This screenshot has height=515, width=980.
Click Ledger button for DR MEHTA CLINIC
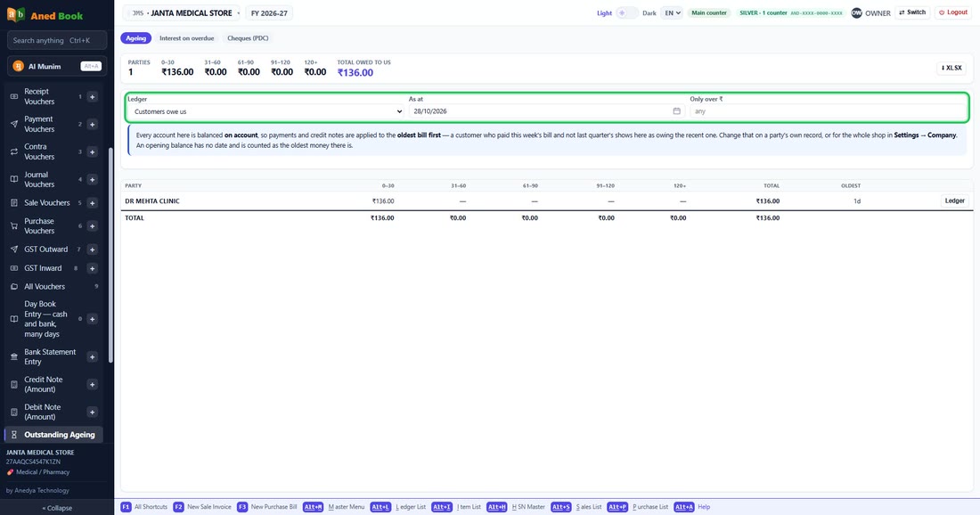(x=954, y=201)
